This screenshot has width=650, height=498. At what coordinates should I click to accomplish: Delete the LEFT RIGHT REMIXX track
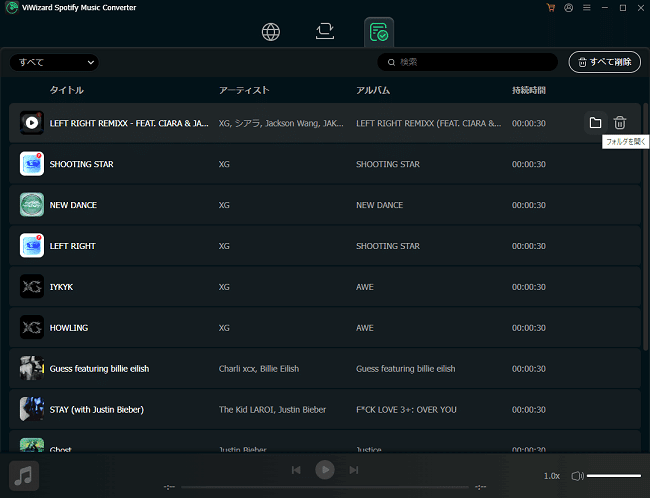620,123
